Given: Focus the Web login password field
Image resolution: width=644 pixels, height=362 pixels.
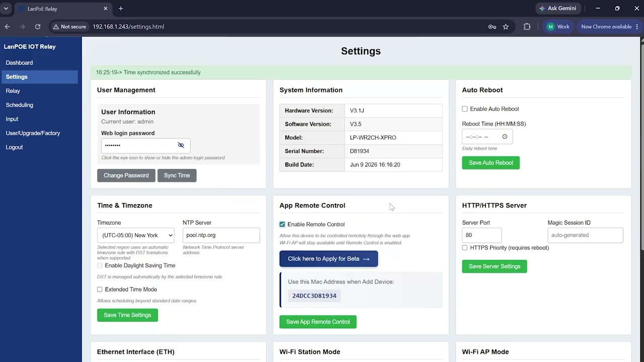Looking at the screenshot, I should tap(146, 145).
